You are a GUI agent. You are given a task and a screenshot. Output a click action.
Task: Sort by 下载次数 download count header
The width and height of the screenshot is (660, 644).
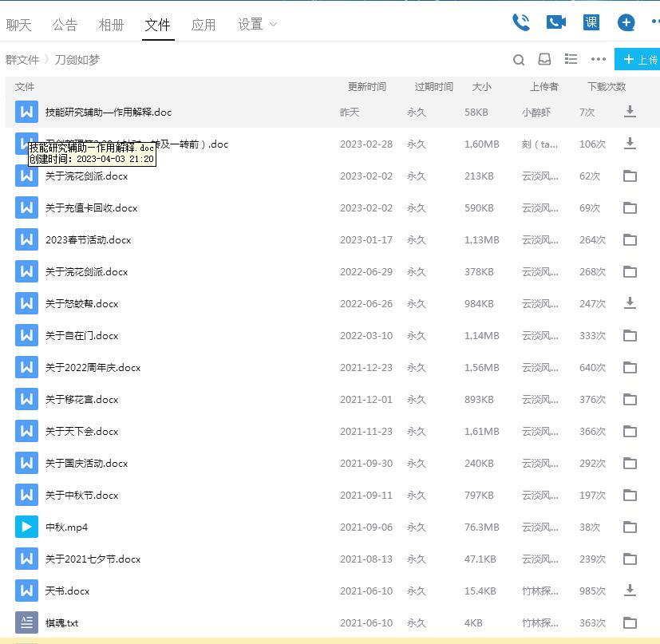point(607,87)
